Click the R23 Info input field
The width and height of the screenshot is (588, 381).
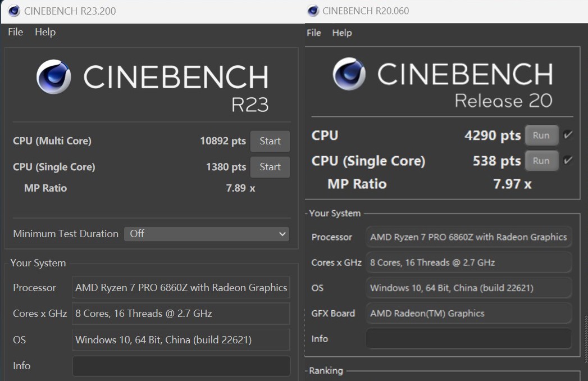point(181,366)
